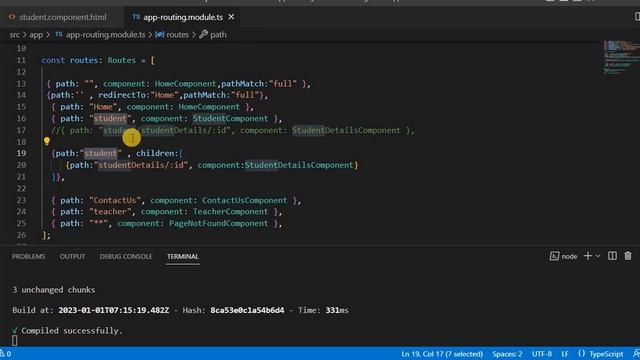640x360 pixels.
Task: Create a new terminal with the plus icon
Action: (588, 256)
